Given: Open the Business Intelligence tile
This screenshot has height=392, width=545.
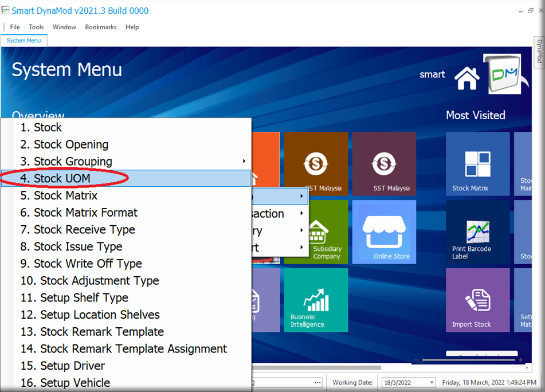Looking at the screenshot, I should point(316,300).
